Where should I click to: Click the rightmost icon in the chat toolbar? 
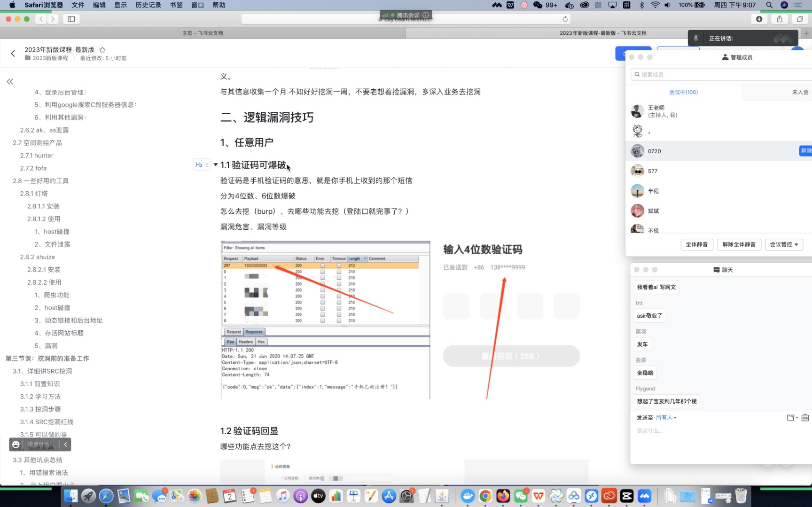pyautogui.click(x=805, y=418)
